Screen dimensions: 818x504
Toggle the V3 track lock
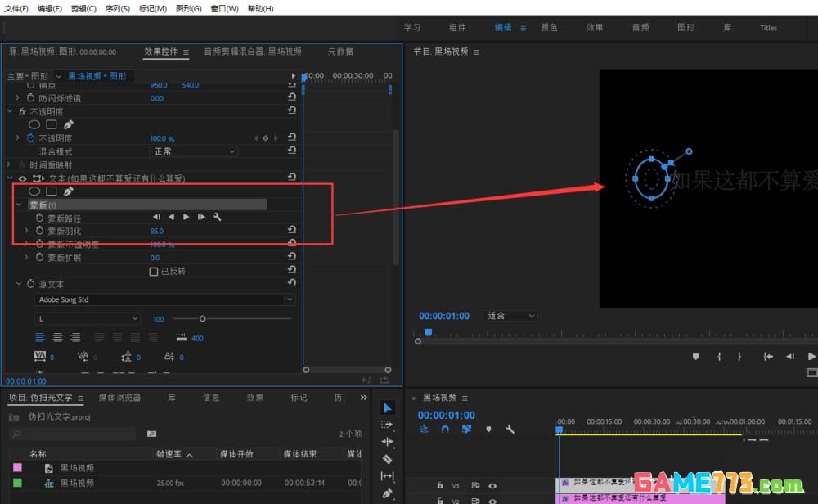coord(440,485)
